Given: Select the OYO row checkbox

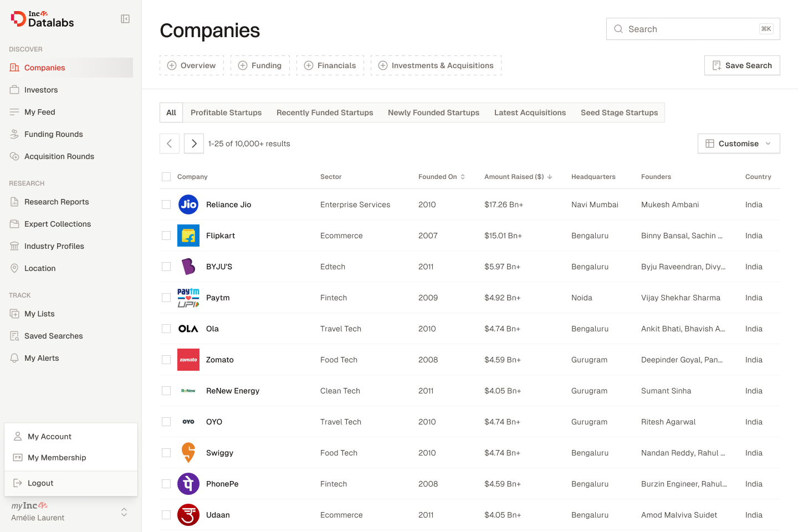Looking at the screenshot, I should click(x=166, y=422).
